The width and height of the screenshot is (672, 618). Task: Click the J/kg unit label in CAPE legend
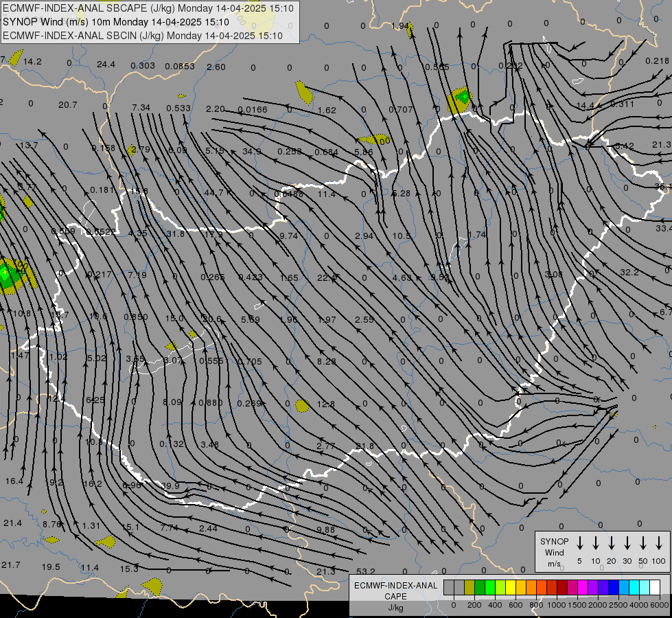pyautogui.click(x=395, y=608)
